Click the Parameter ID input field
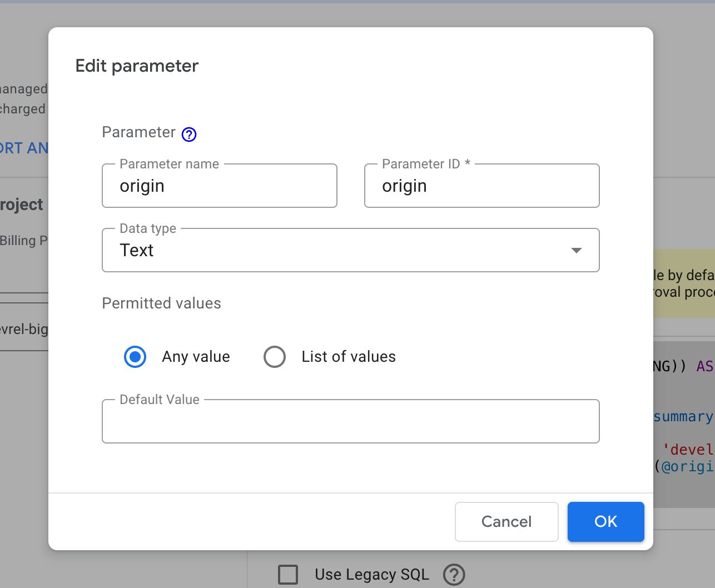 click(x=481, y=186)
